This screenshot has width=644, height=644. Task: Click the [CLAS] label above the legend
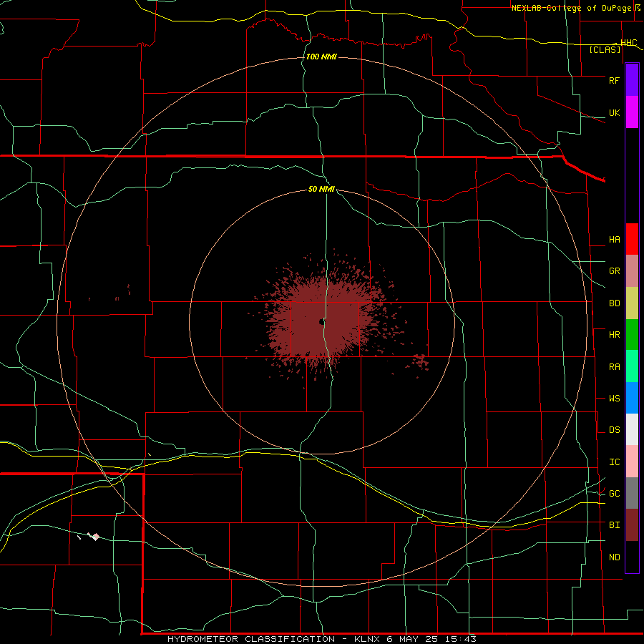(605, 49)
